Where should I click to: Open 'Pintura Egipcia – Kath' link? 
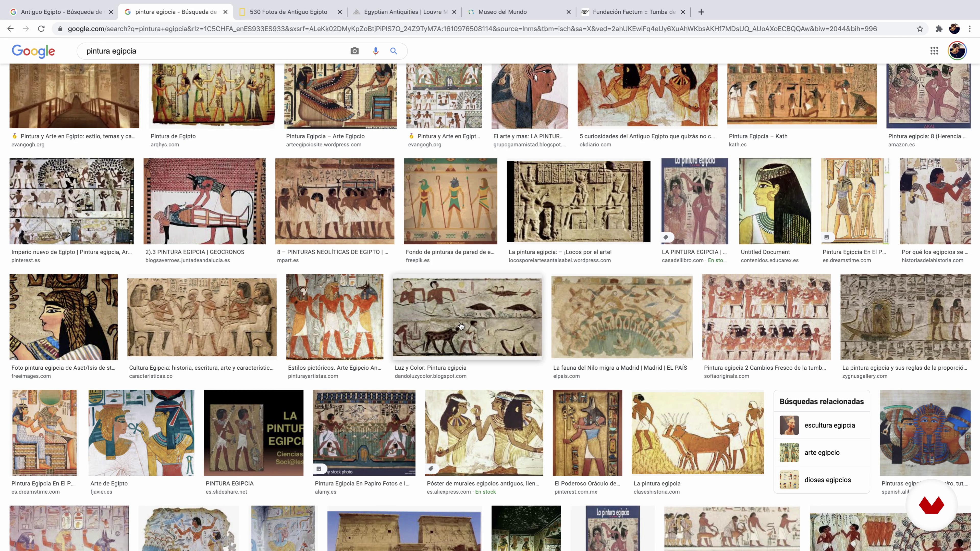coord(758,136)
